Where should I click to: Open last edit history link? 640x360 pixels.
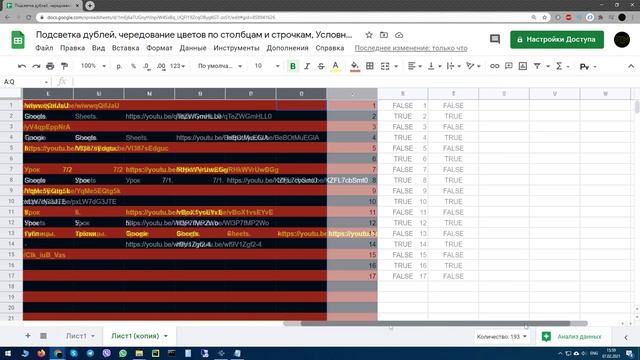[x=411, y=48]
